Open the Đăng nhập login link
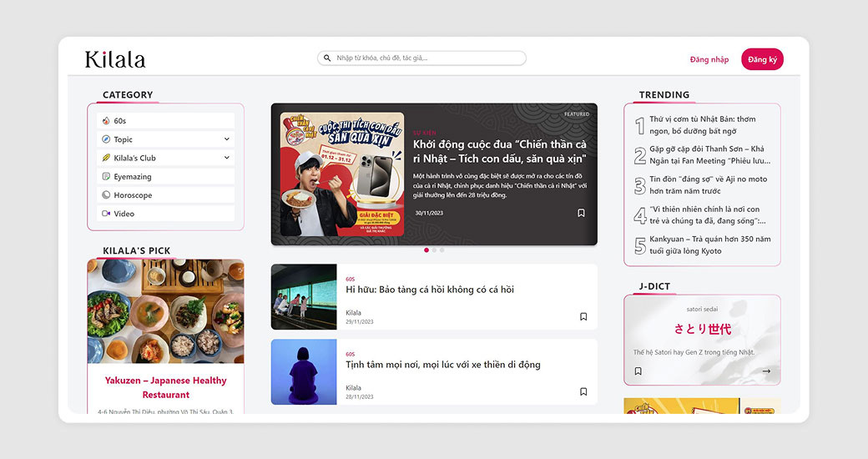This screenshot has height=459, width=868. [x=709, y=59]
